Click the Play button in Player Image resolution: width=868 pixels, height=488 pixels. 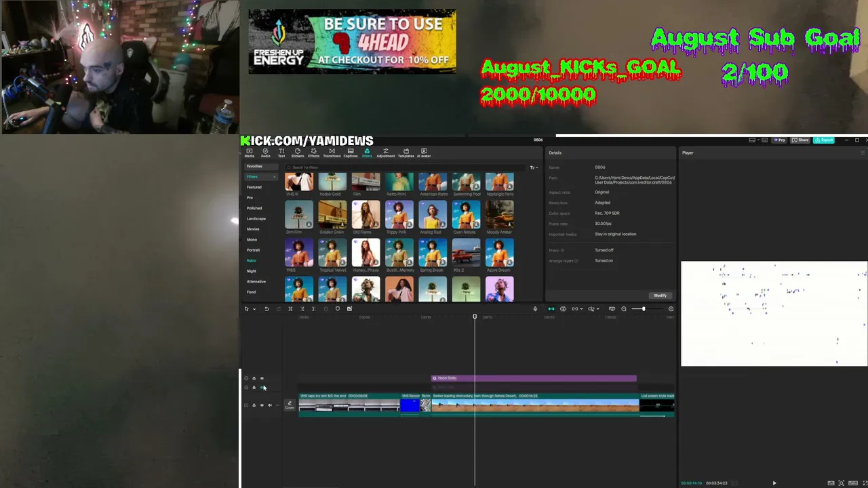coord(774,483)
